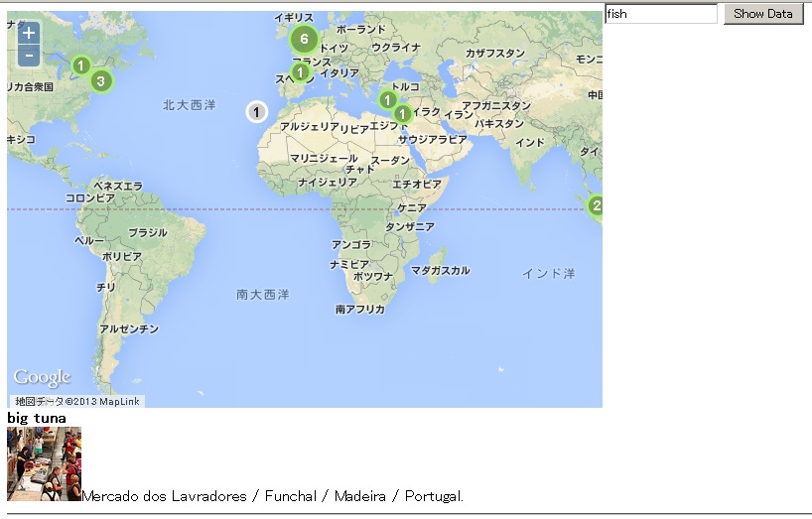Click the "big tuna" title text

pos(37,419)
